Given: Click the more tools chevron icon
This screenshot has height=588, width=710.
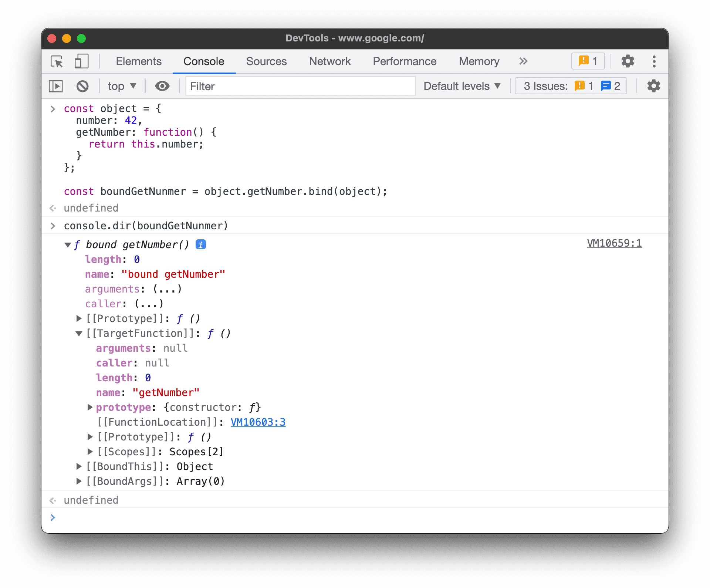Looking at the screenshot, I should [x=522, y=61].
